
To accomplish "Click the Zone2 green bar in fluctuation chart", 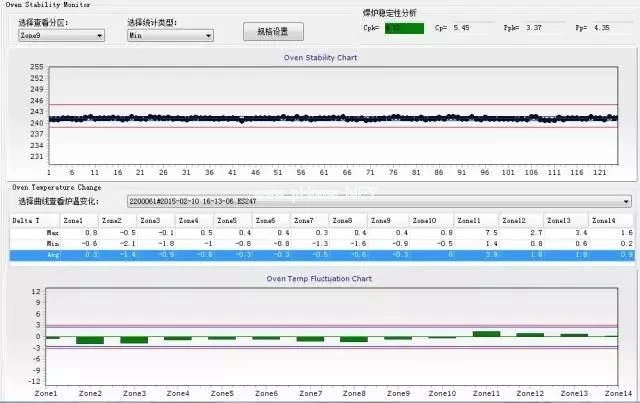I will pyautogui.click(x=90, y=340).
